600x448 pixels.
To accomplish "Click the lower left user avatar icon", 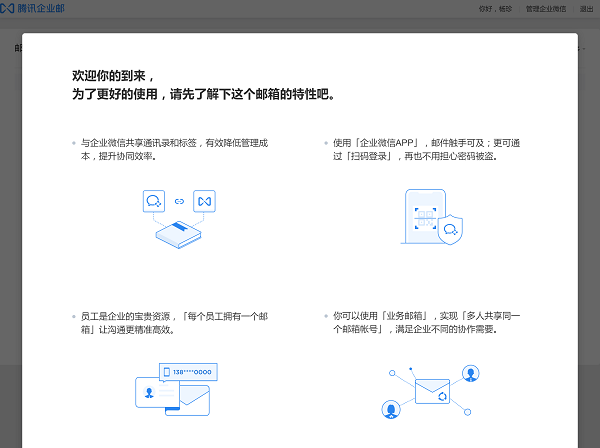I will pos(391,409).
